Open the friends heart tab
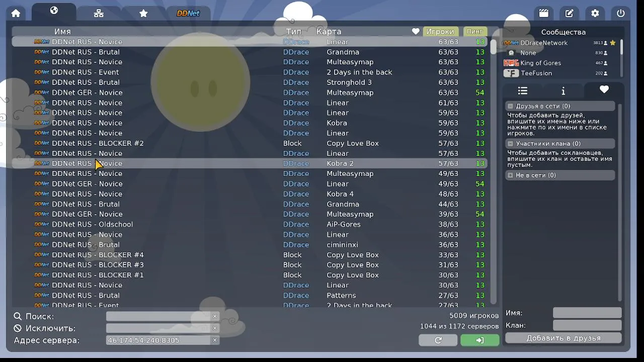Screen dimensions: 644x362 604,90
